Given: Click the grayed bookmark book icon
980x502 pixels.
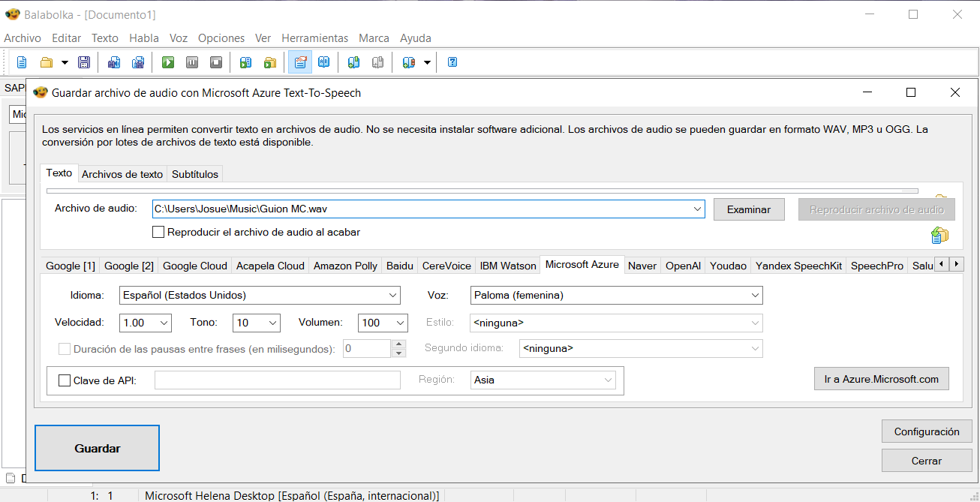Looking at the screenshot, I should [x=377, y=62].
